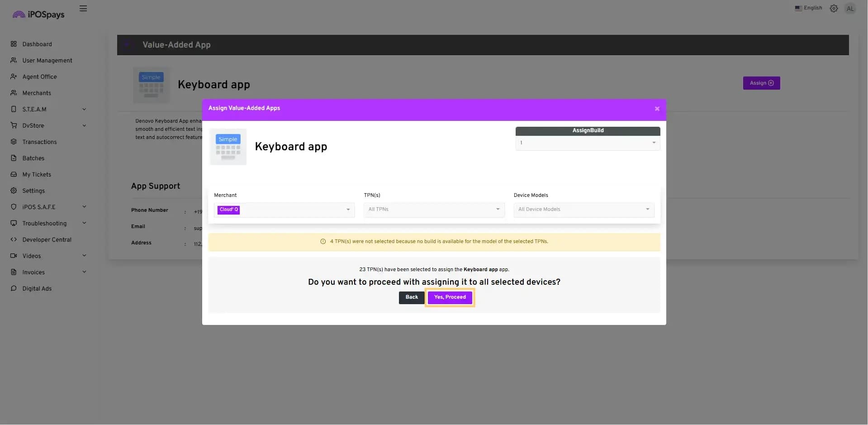Expand the All TPNs dropdown
868x425 pixels.
click(433, 210)
